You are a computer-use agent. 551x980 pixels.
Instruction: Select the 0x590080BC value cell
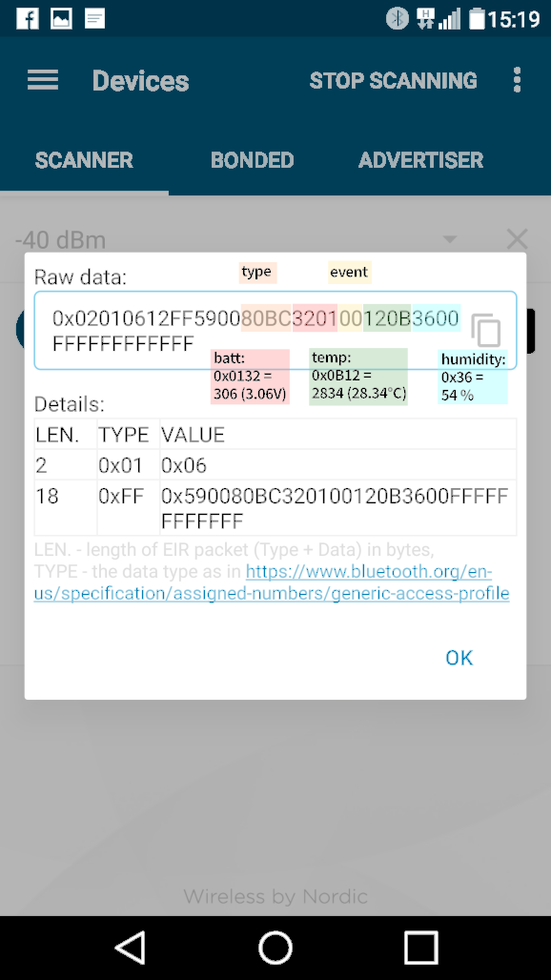337,507
